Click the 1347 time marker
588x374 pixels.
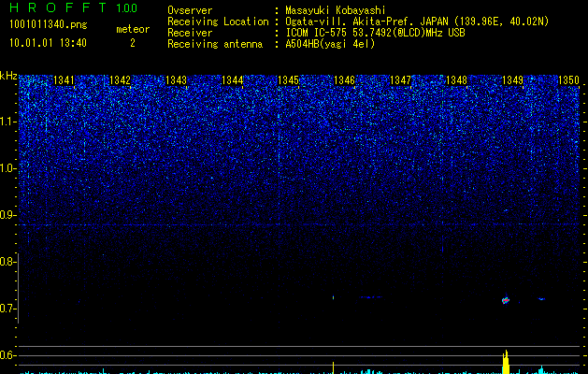click(x=400, y=80)
